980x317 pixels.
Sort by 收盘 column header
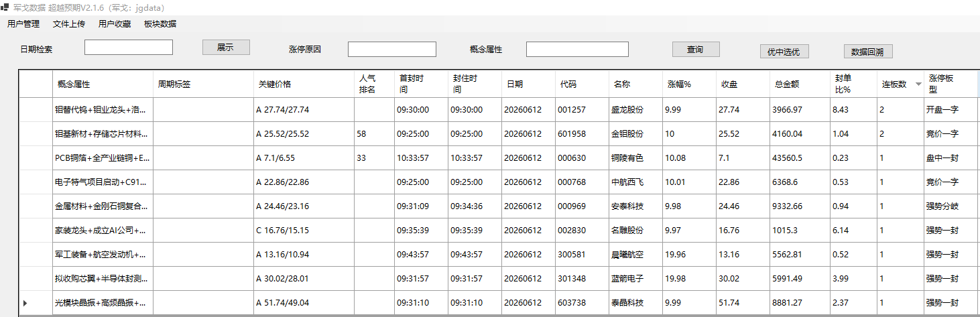click(743, 84)
